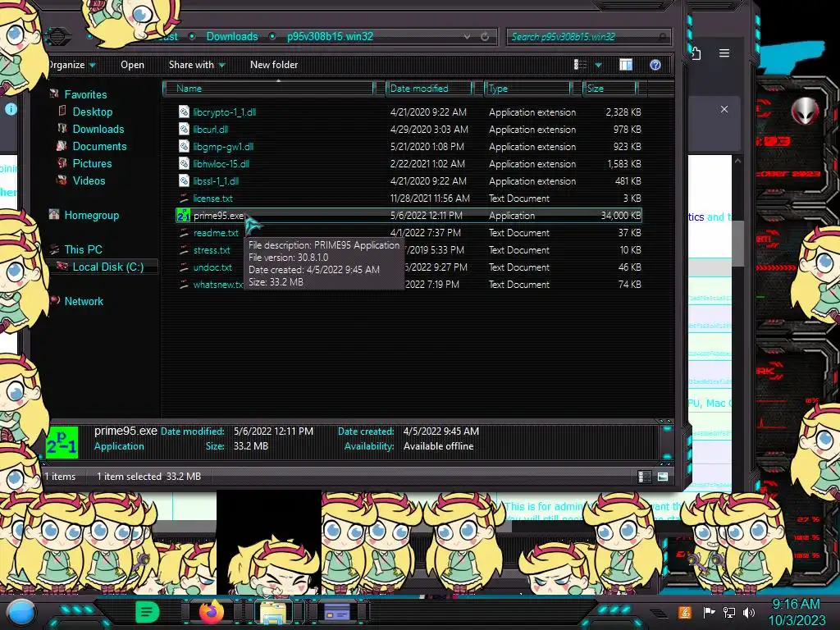Open Desktop in the navigation pane
Viewport: 840px width, 630px height.
92,112
